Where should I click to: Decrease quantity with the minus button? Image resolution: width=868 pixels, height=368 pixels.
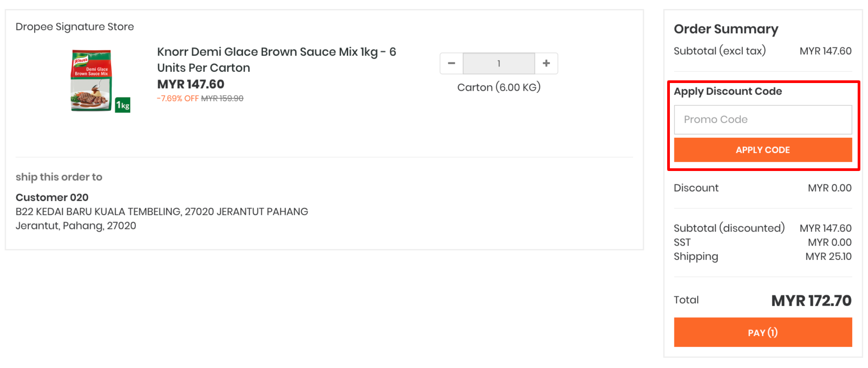pos(452,63)
